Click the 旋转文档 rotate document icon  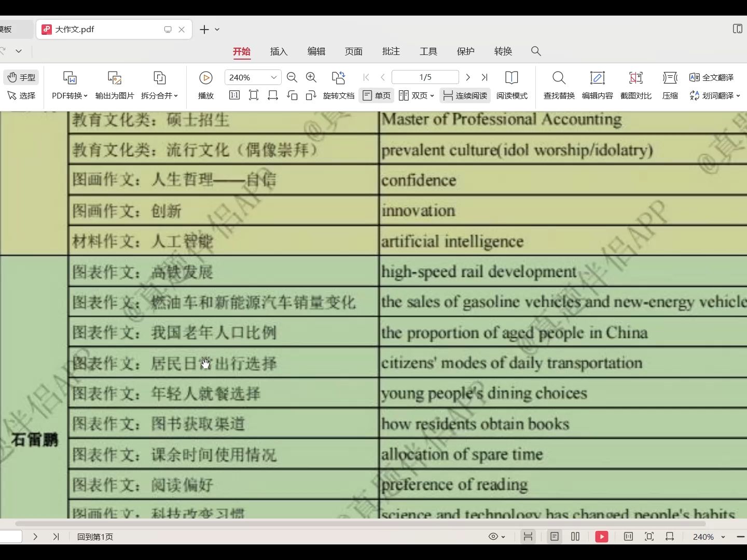tap(338, 78)
